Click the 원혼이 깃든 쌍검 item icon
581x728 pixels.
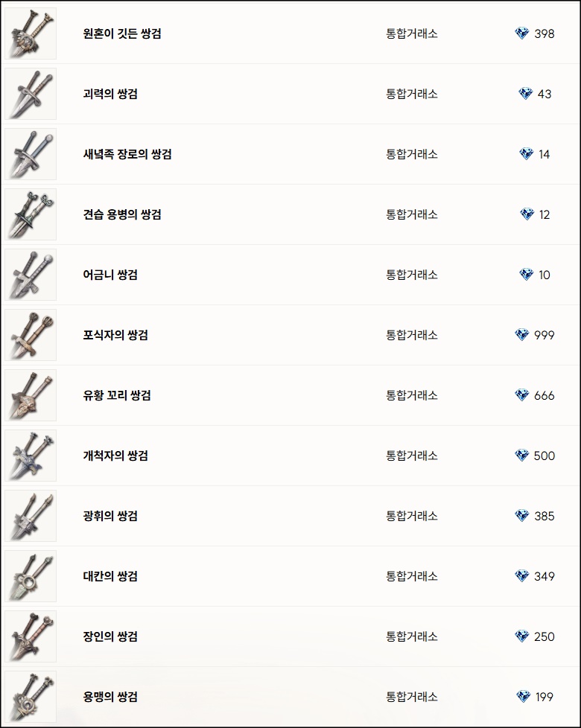(31, 33)
